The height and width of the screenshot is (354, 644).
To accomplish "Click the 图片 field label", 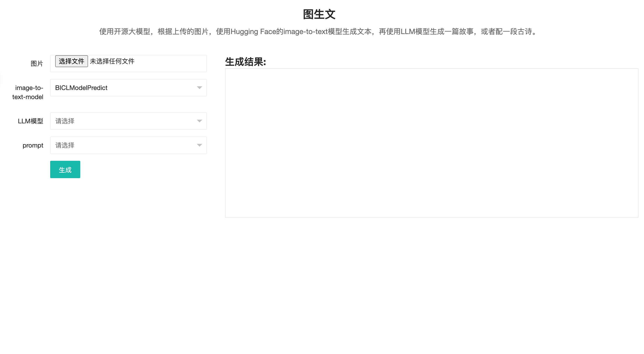I will coord(37,63).
